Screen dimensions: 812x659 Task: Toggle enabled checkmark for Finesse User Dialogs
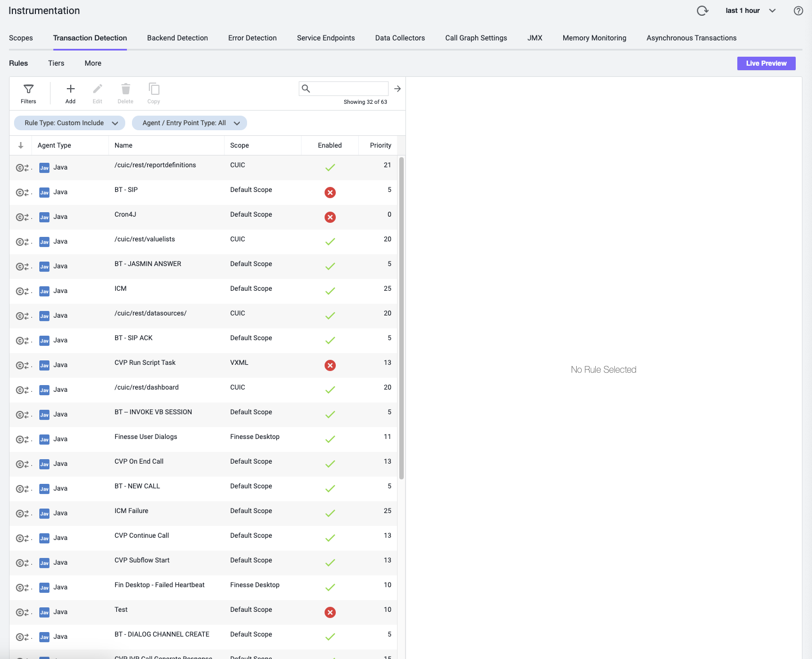click(x=330, y=440)
